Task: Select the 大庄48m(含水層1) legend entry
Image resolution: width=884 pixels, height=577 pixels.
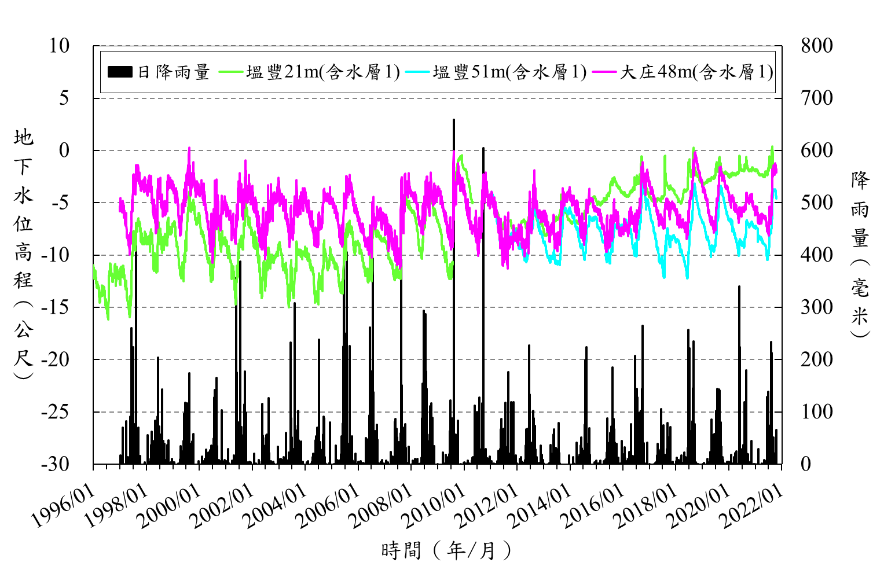Action: coord(696,72)
